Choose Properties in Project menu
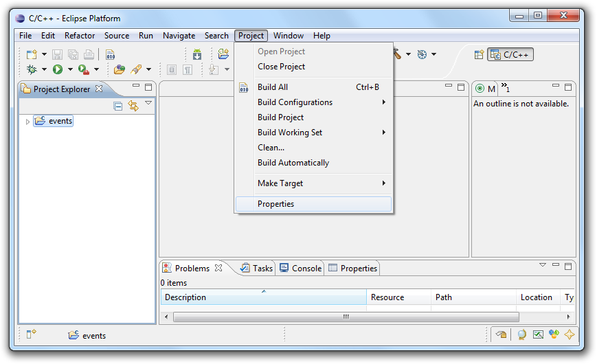Image resolution: width=597 pixels, height=364 pixels. (x=314, y=204)
